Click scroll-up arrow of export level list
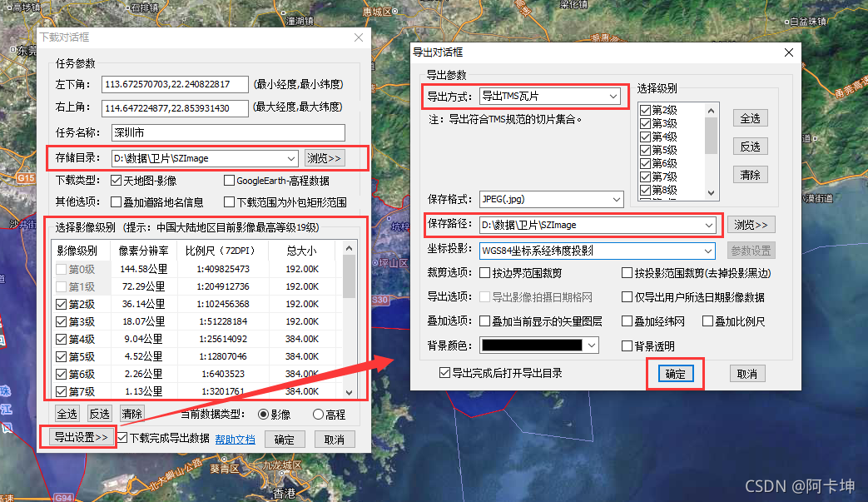The height and width of the screenshot is (502, 868). tap(712, 111)
